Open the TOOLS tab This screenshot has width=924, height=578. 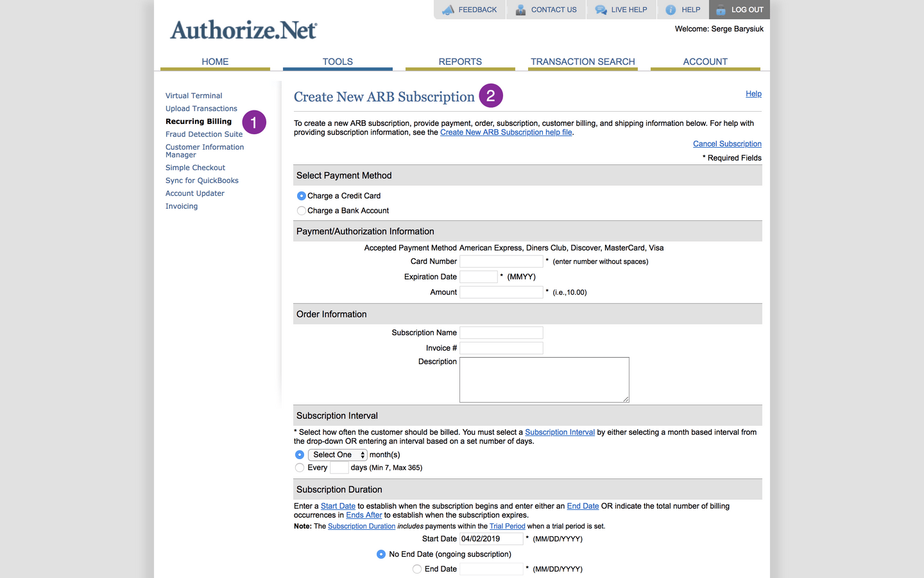coord(338,62)
